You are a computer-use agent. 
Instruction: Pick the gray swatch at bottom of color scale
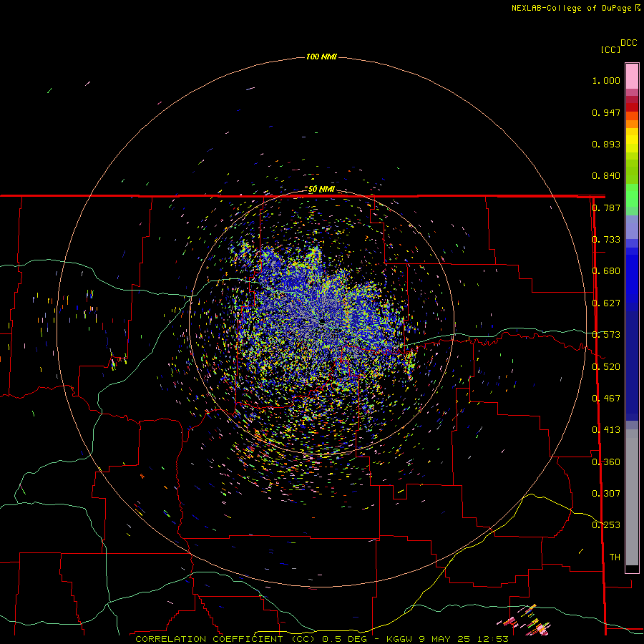pyautogui.click(x=632, y=497)
